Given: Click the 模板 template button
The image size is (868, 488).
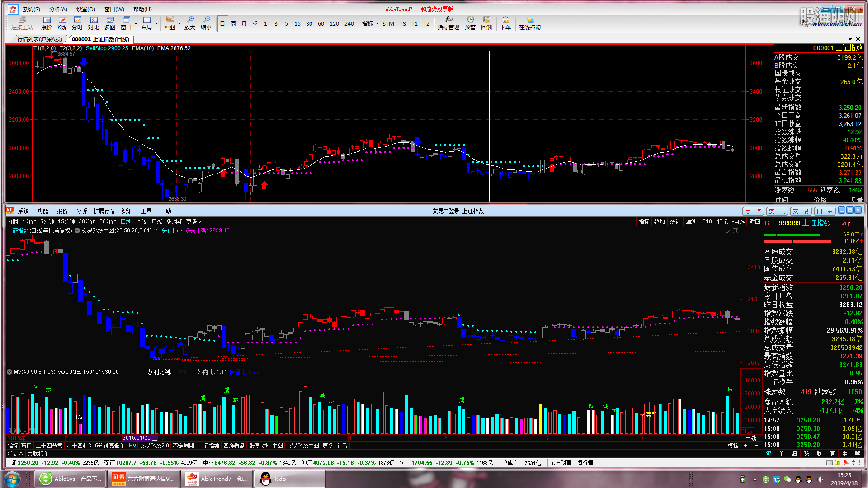Looking at the screenshot, I should click(733, 446).
